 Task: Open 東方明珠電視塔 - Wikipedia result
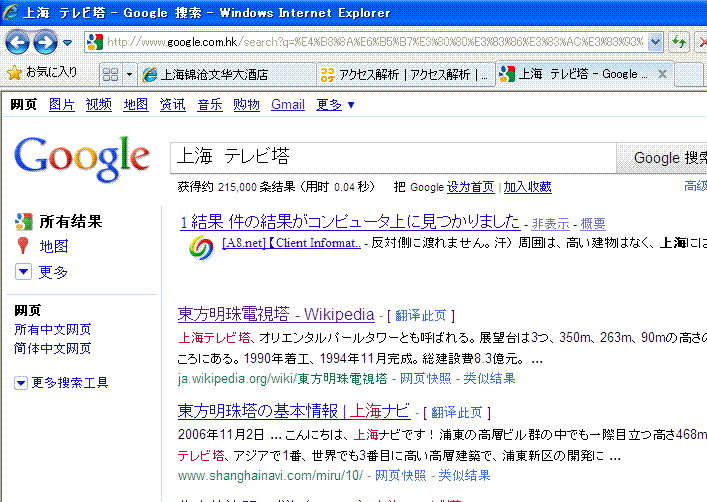(276, 314)
